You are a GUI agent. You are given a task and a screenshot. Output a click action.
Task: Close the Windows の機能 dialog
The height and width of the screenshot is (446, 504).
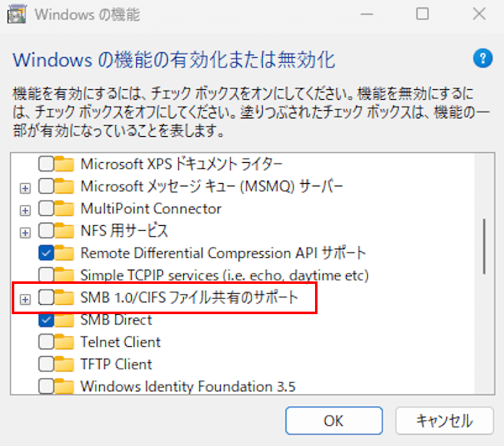click(479, 13)
